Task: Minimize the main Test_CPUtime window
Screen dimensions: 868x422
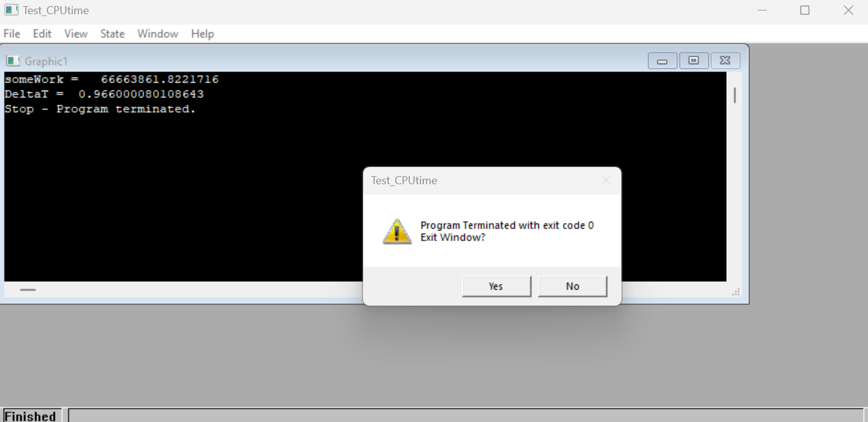Action: (x=763, y=10)
